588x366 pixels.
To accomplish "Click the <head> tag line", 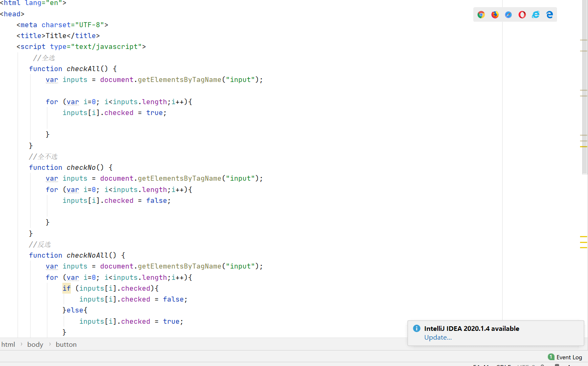I will (12, 14).
